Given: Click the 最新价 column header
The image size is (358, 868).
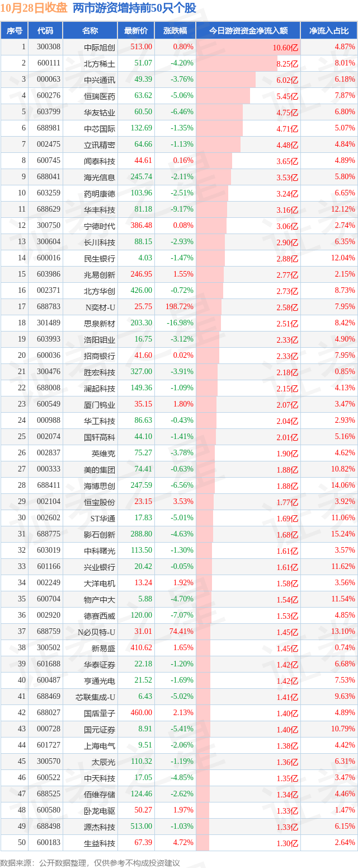Looking at the screenshot, I should tap(136, 30).
